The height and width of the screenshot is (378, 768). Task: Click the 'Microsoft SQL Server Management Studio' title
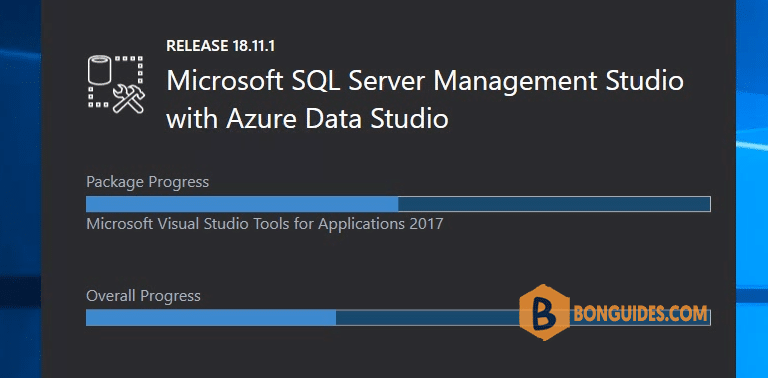pyautogui.click(x=425, y=81)
